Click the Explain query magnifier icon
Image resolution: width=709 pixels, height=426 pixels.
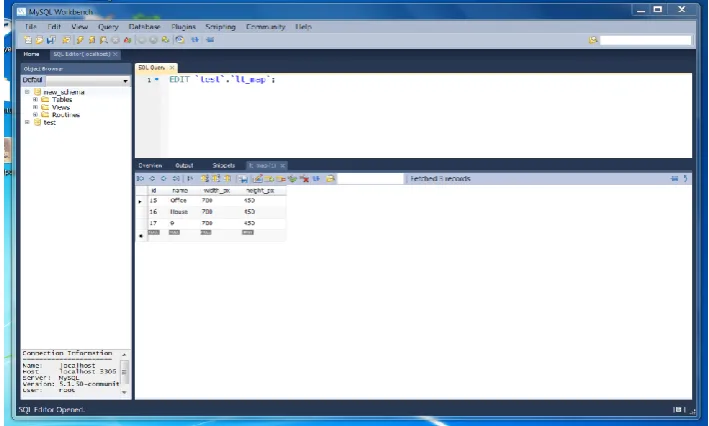click(x=104, y=40)
